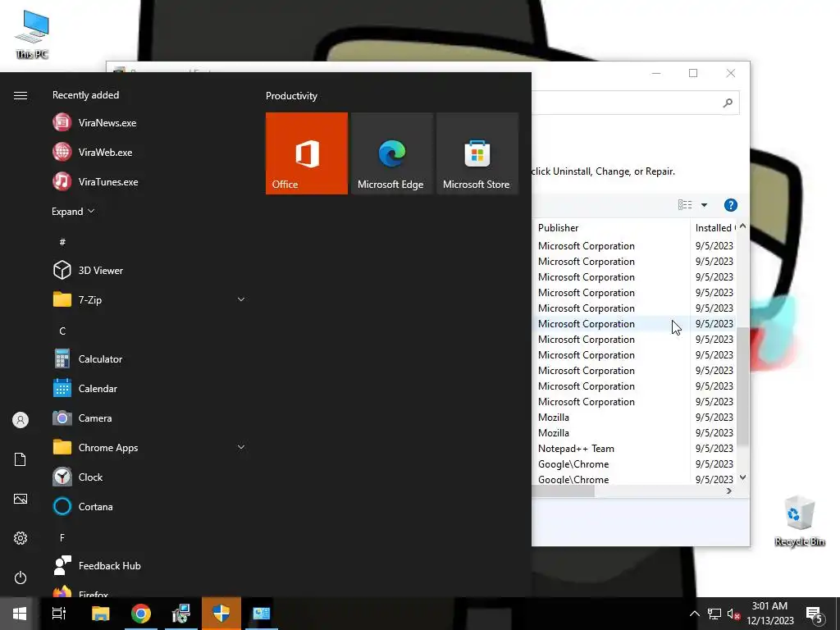
Task: Click the vertical scrollbar in programs list
Action: tap(742, 386)
